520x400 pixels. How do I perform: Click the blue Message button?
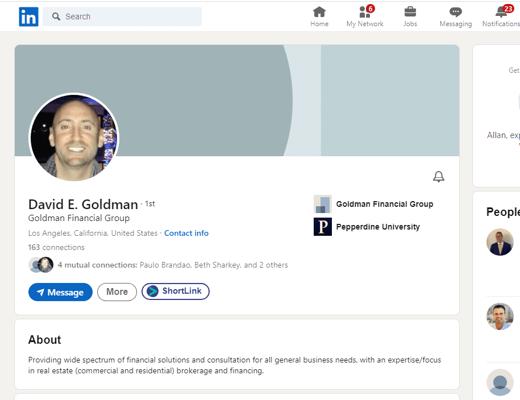(x=60, y=292)
